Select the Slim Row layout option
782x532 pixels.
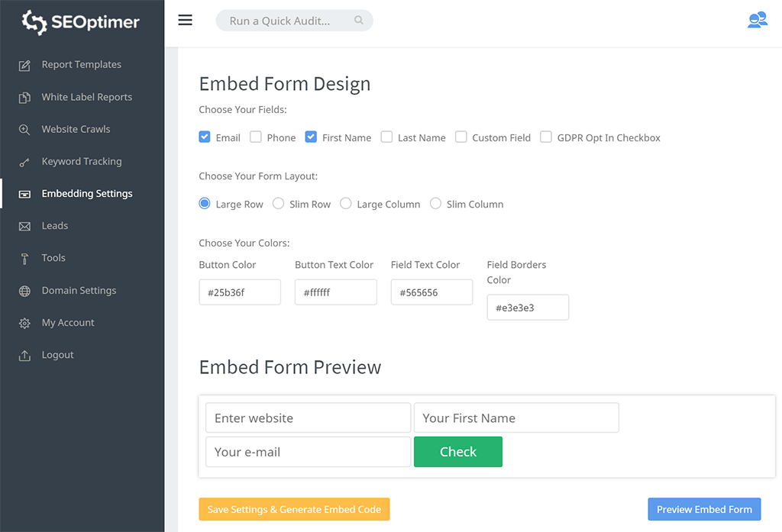pyautogui.click(x=279, y=204)
